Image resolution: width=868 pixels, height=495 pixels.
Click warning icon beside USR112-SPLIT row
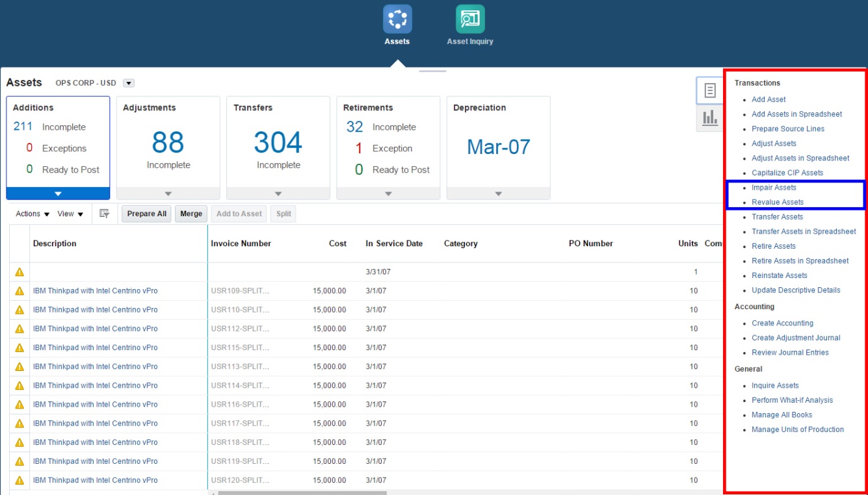click(20, 329)
